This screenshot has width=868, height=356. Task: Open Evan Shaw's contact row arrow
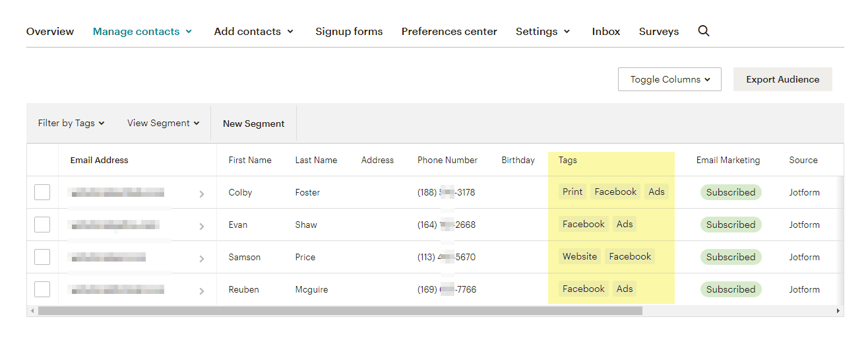pyautogui.click(x=201, y=226)
